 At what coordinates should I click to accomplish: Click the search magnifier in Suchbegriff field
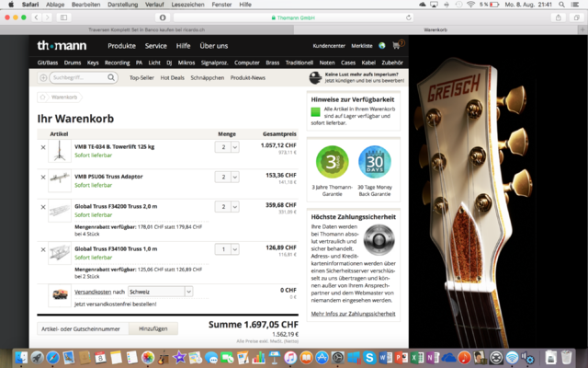click(111, 77)
